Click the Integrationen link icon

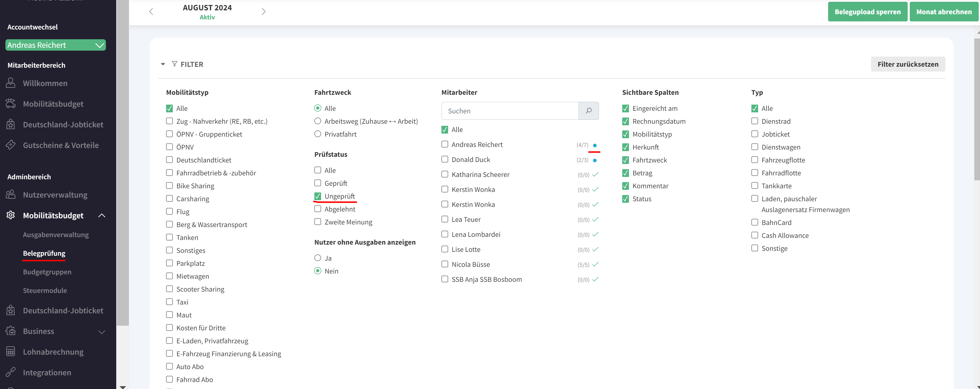pyautogui.click(x=11, y=372)
